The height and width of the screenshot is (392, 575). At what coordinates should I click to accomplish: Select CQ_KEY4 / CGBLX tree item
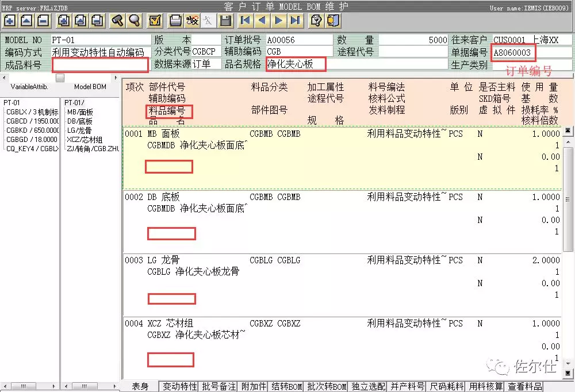[32, 148]
